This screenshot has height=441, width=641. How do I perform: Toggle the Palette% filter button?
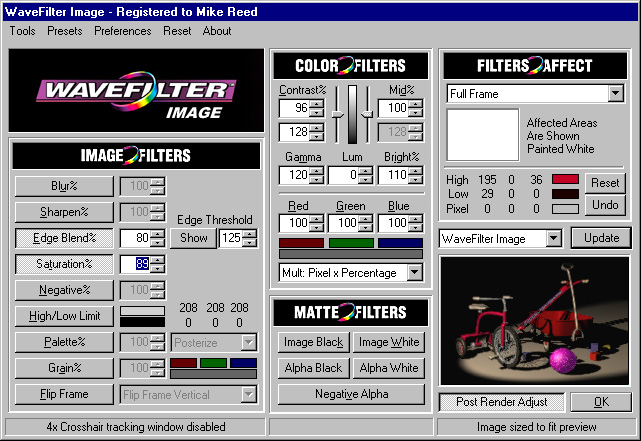coord(64,342)
